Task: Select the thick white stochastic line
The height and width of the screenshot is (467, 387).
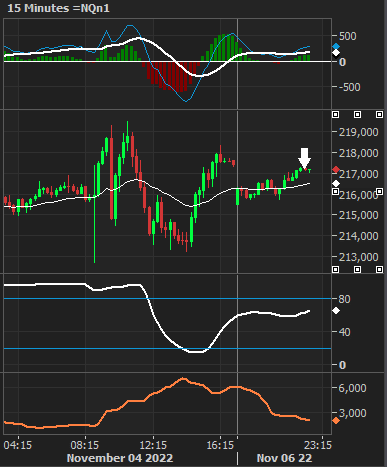Action: [x=157, y=318]
